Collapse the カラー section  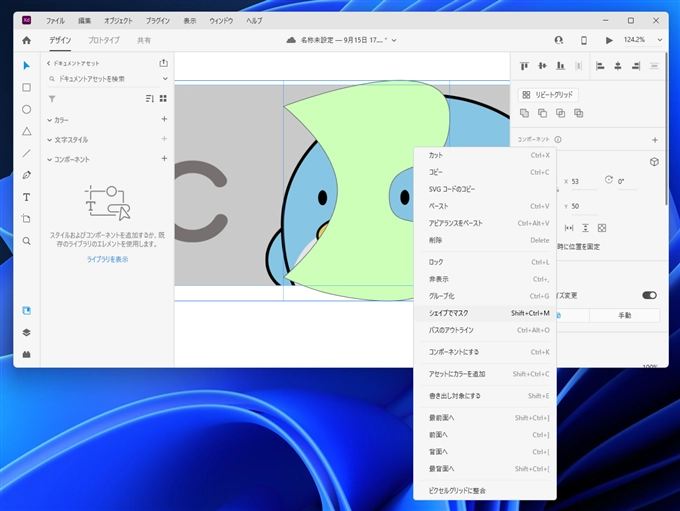[49, 120]
